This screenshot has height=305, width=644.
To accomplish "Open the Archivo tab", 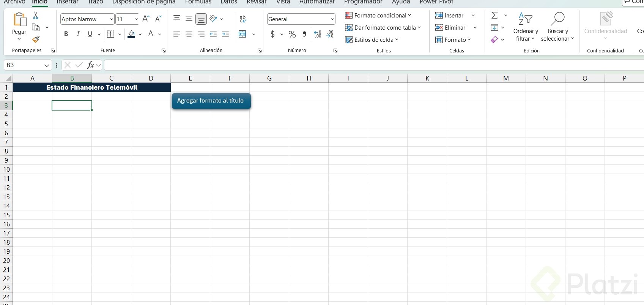I will (x=14, y=2).
